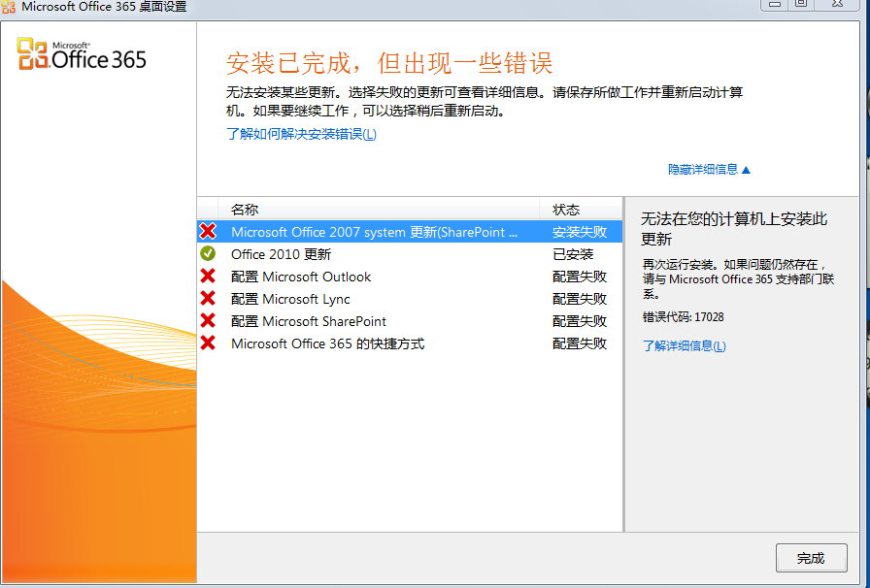
Task: Click 配置失败 status of Office 365 的快捷方式
Action: pyautogui.click(x=580, y=343)
